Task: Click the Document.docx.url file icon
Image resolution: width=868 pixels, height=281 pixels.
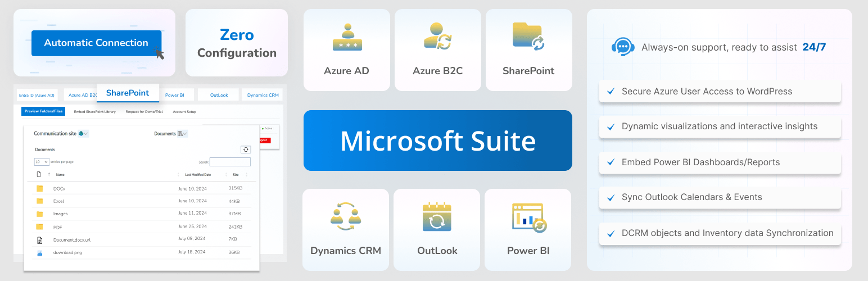Action: pos(39,240)
